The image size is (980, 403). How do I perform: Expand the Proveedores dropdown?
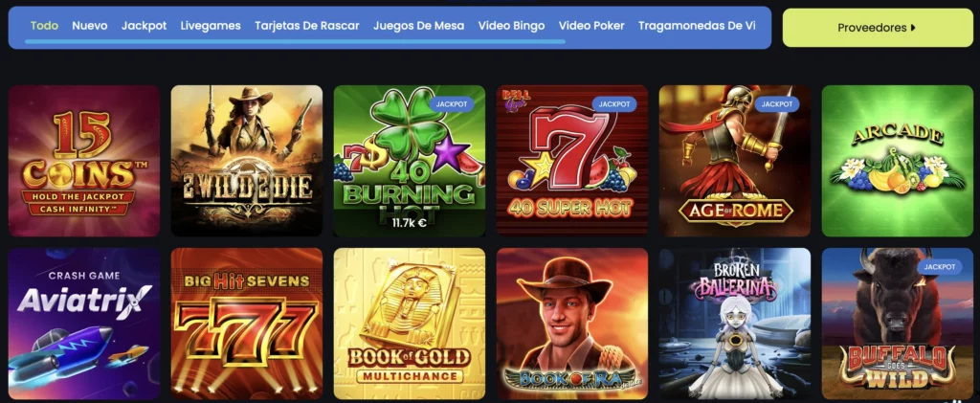point(878,28)
